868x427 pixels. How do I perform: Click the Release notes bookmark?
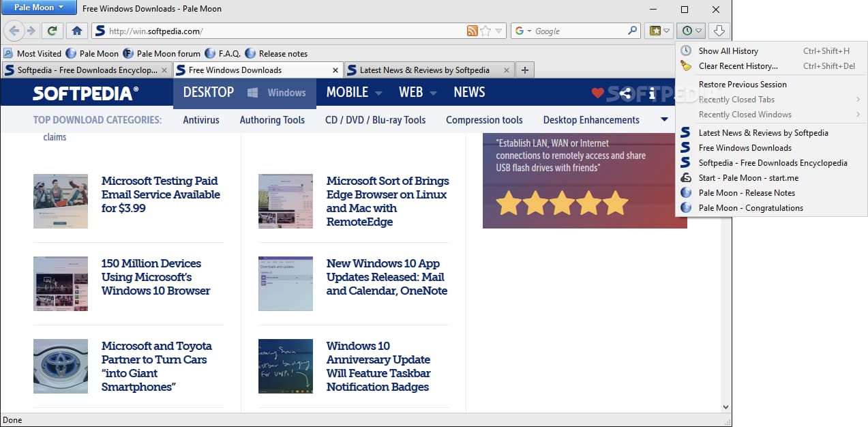(282, 53)
